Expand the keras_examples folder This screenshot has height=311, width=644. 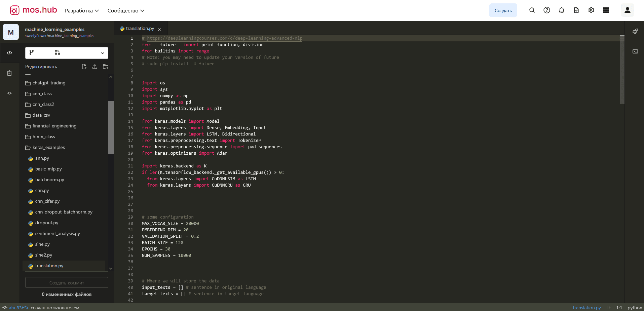tap(48, 148)
